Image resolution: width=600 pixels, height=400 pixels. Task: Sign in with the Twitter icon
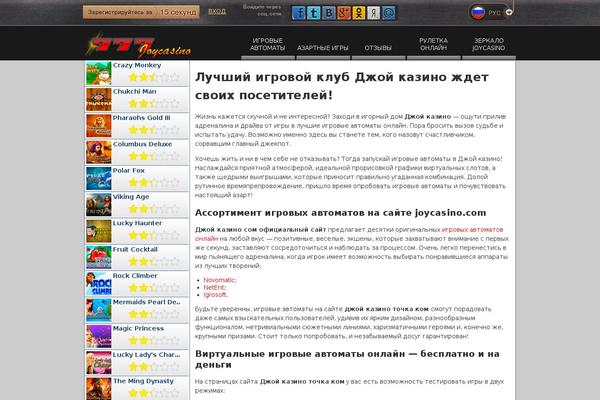[314, 13]
